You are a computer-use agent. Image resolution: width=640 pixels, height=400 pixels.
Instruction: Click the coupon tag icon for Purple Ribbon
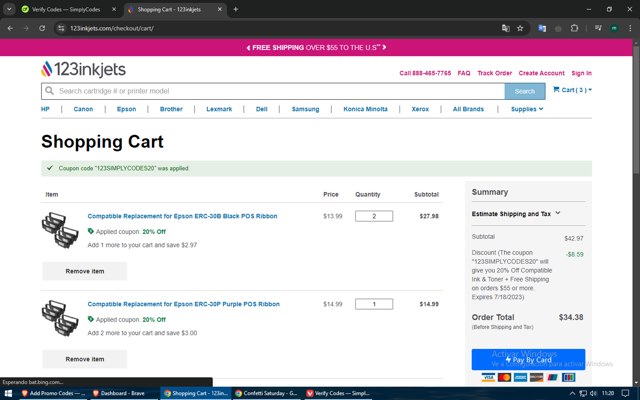point(91,319)
